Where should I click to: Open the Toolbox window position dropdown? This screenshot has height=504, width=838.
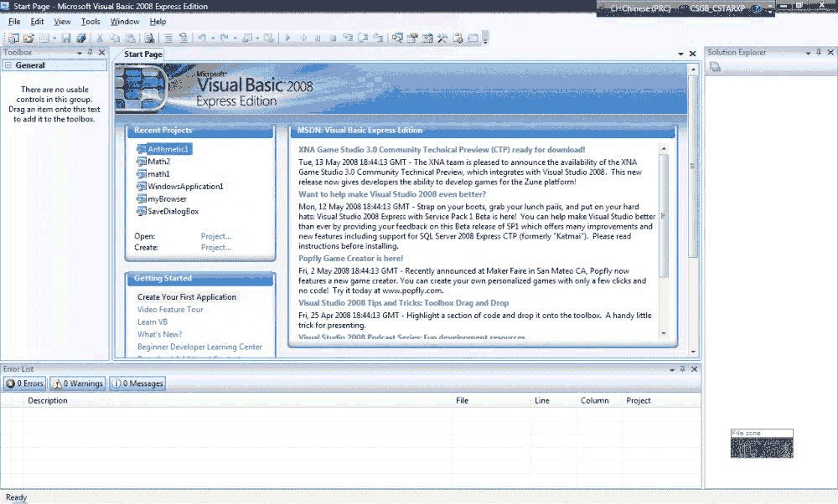[x=79, y=53]
